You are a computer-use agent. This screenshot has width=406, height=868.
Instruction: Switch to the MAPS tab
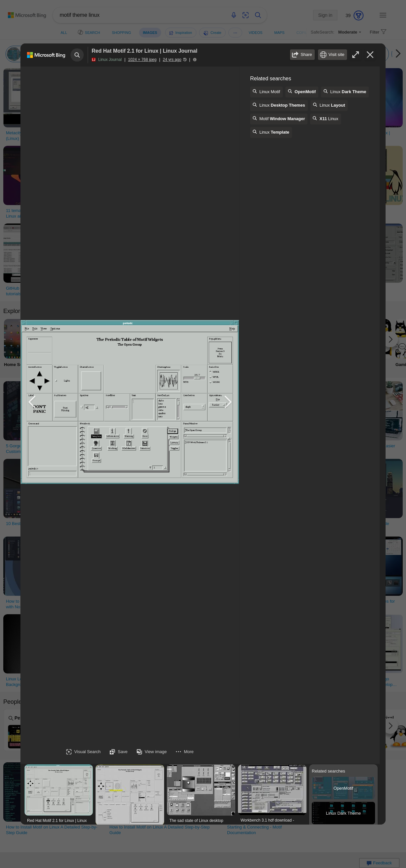click(279, 33)
